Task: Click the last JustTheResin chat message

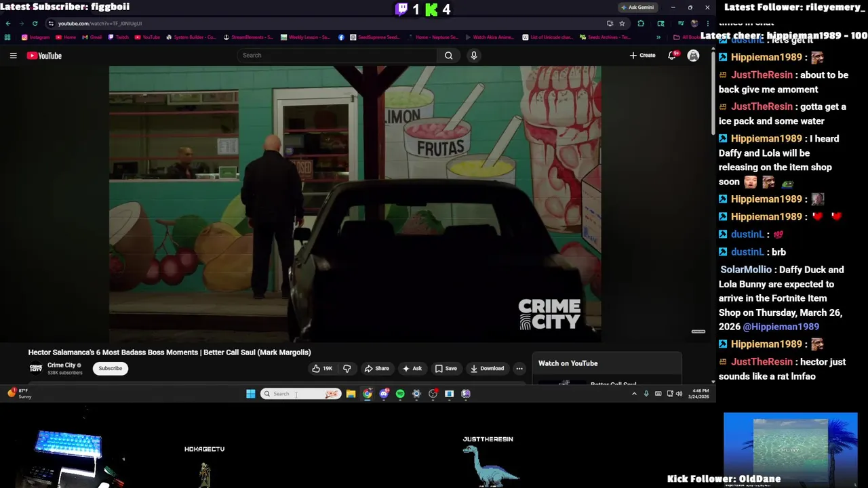Action: (782, 369)
